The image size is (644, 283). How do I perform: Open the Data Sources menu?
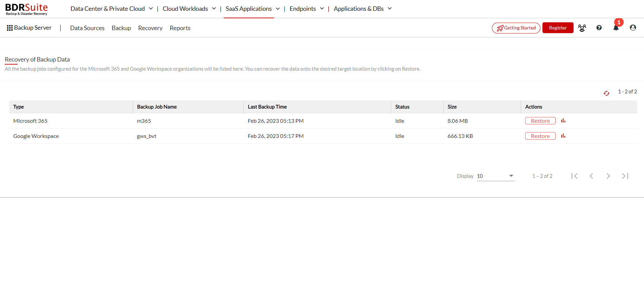click(87, 28)
